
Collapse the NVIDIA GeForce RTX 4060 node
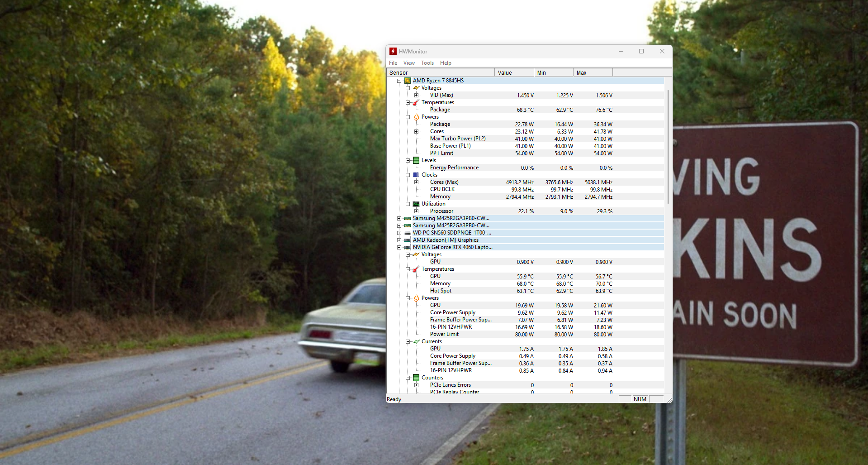(399, 247)
